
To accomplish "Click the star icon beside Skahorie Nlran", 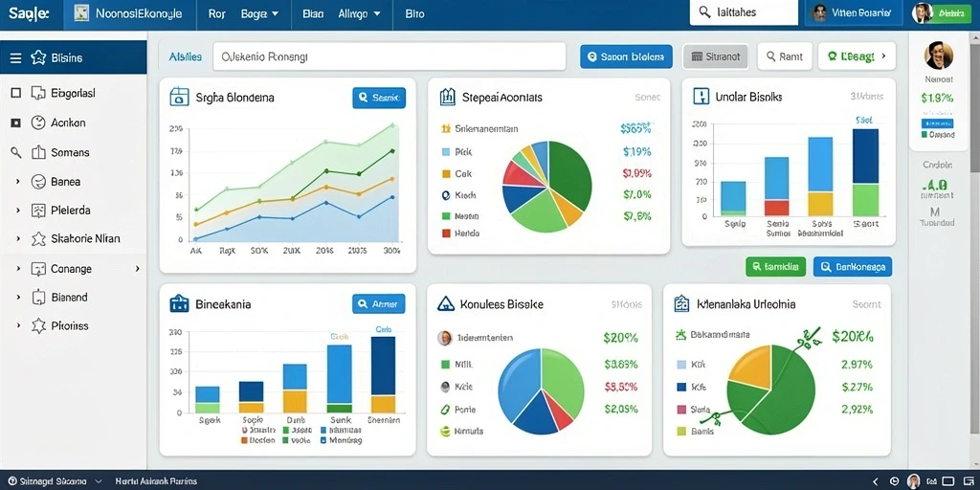I will point(38,238).
